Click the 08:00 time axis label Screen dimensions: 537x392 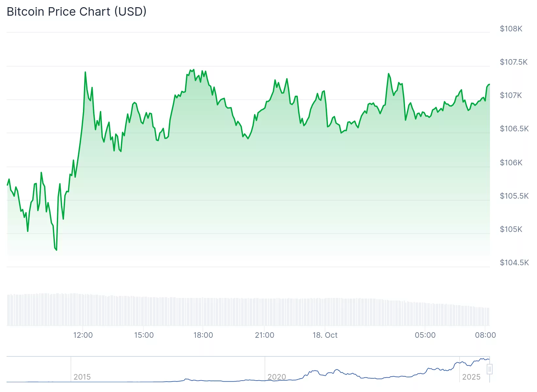(485, 335)
